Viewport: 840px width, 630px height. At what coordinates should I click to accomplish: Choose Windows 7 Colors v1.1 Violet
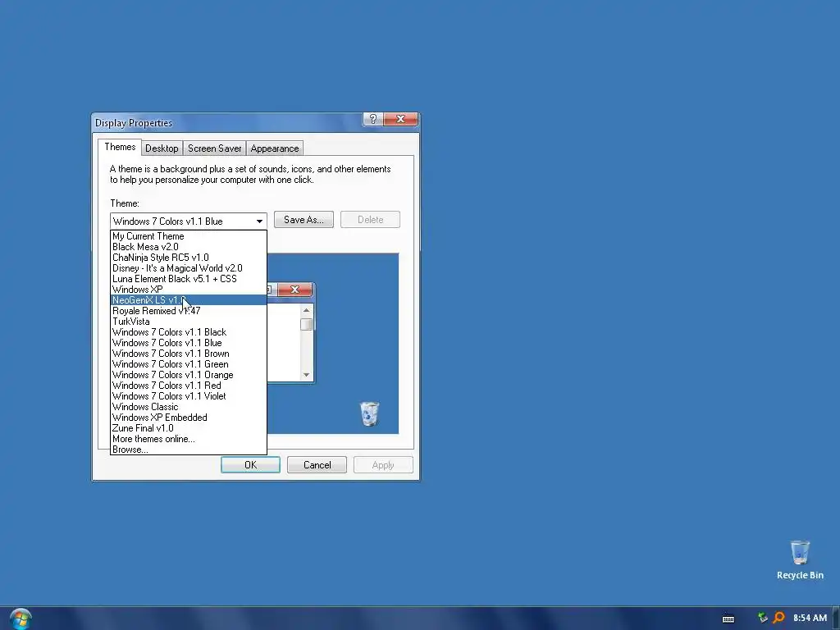[x=189, y=396]
